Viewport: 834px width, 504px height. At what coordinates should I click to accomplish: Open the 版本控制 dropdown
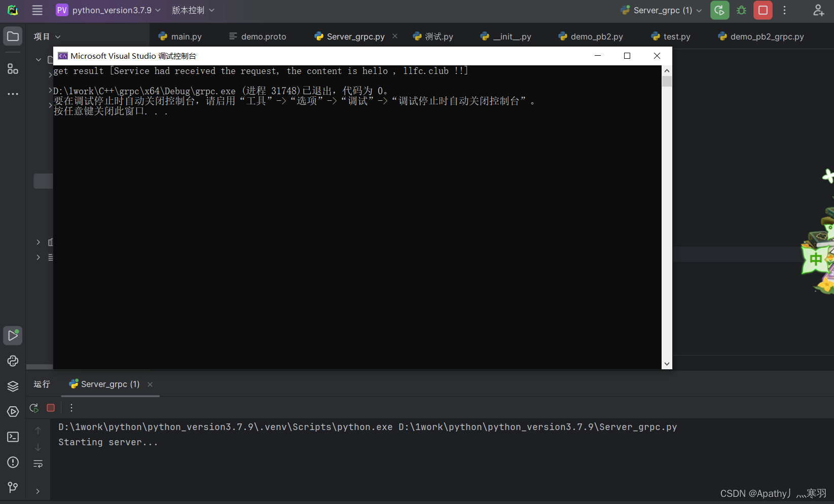coord(193,10)
